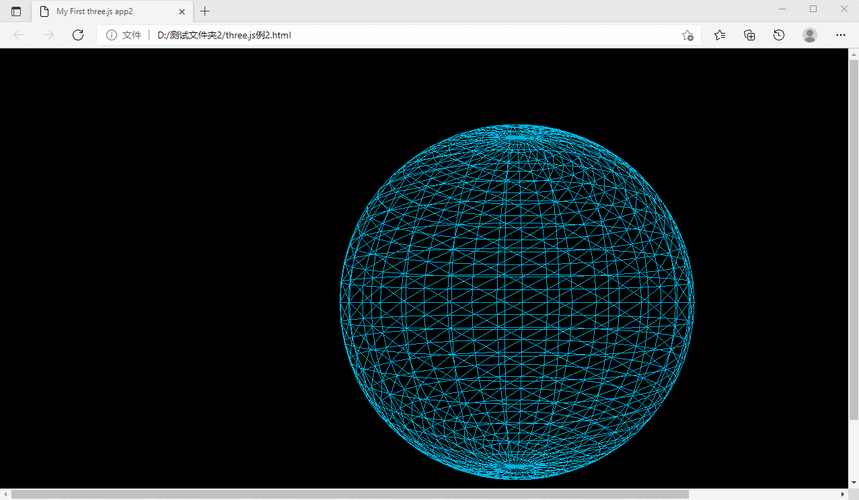The image size is (859, 500).
Task: Click the scroll left arrow
Action: pos(5,495)
